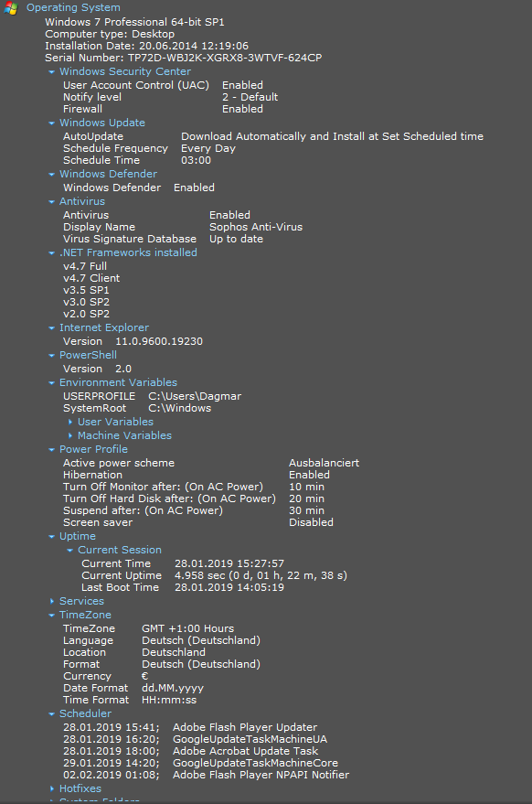Click the Power Profile heading
This screenshot has height=804, width=532.
click(x=93, y=449)
